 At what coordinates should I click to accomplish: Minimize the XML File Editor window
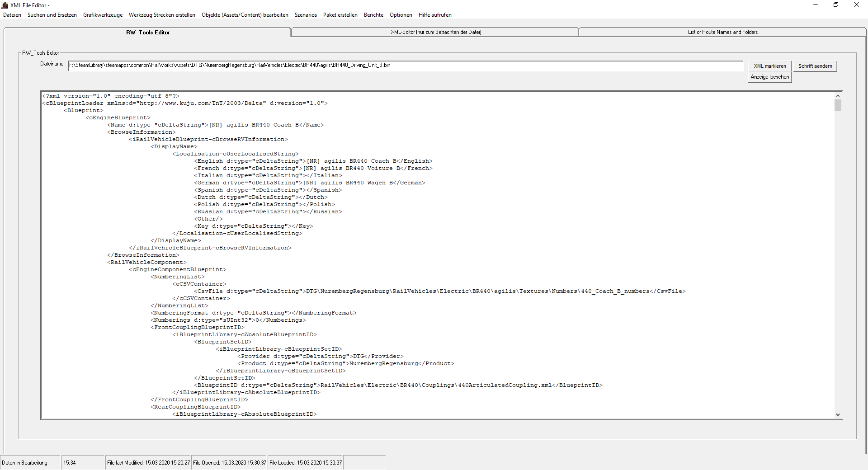(x=816, y=5)
